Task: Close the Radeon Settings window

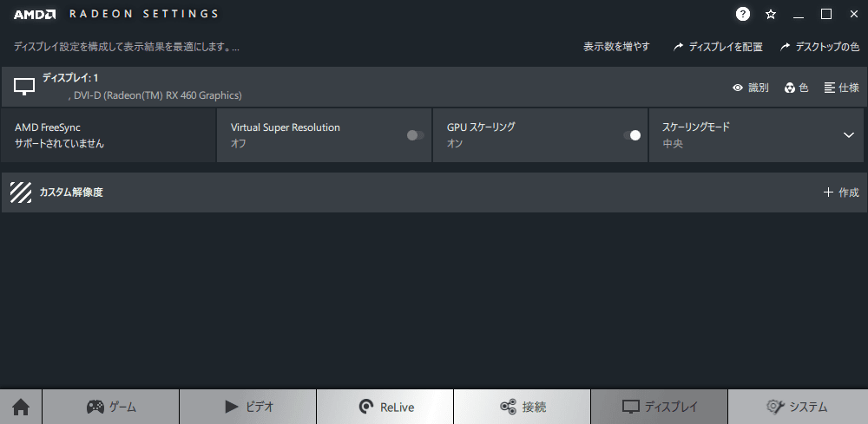Action: pos(853,15)
